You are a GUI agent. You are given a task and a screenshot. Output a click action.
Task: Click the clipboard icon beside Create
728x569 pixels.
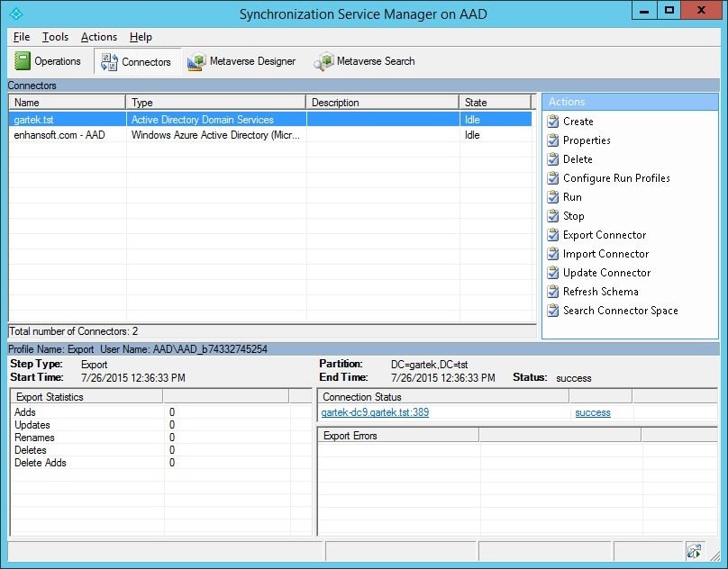coord(552,122)
